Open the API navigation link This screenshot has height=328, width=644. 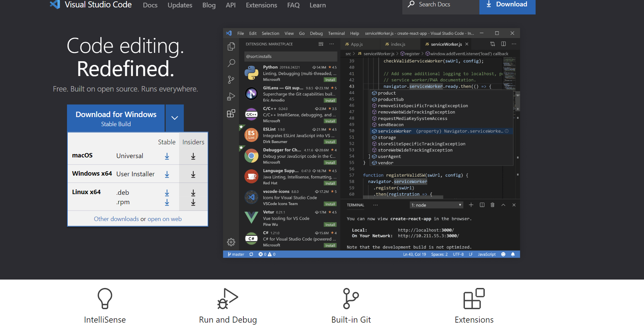pyautogui.click(x=231, y=5)
